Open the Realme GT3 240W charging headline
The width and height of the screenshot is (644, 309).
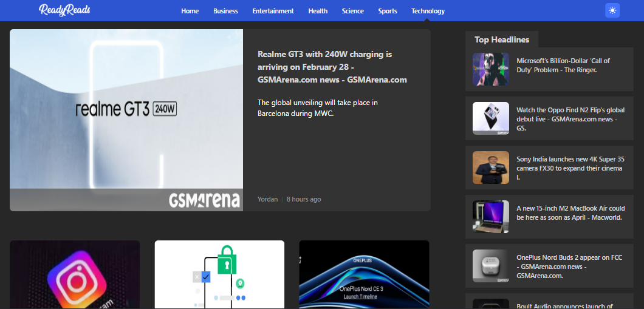click(332, 67)
